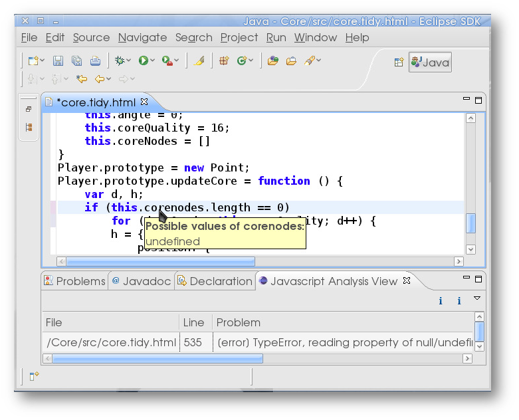519x420 pixels.
Task: Expand the Back history dropdown arrow
Action: [x=108, y=79]
